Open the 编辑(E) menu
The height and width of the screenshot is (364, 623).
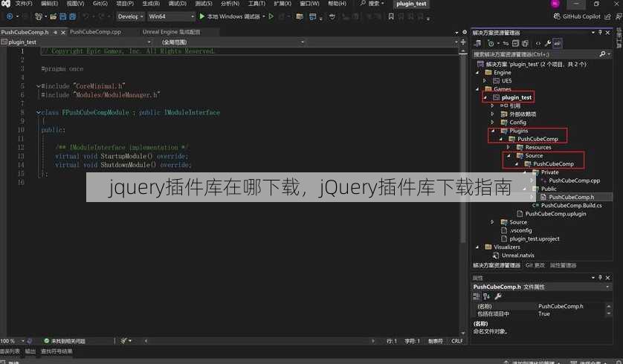49,4
